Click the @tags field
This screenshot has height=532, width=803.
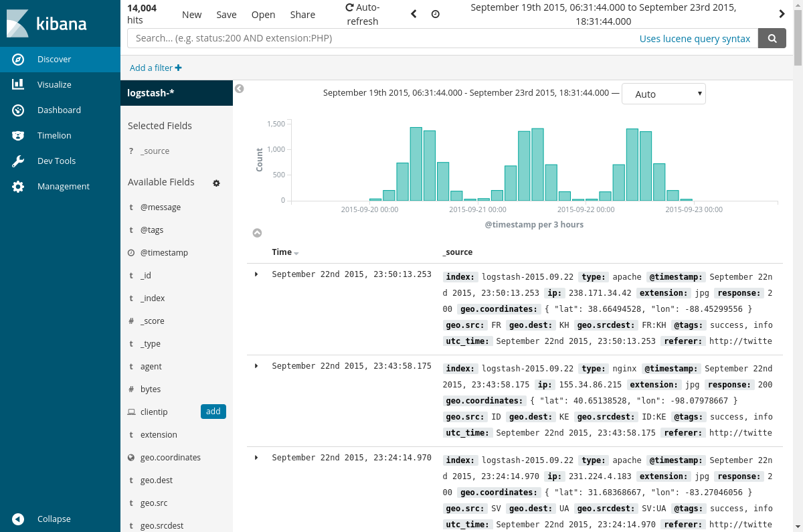152,230
